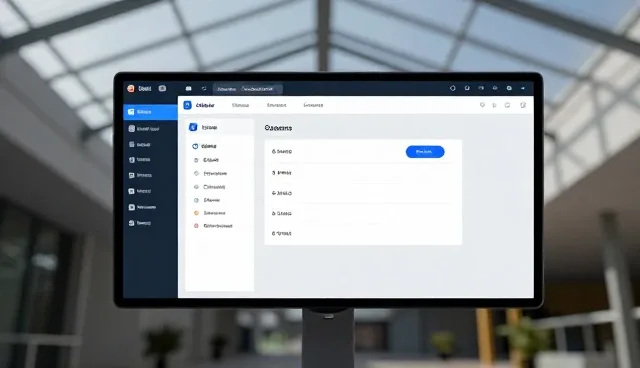Image resolution: width=640 pixels, height=368 pixels.
Task: Select the bold active tab beside the blue logo
Action: pos(205,105)
